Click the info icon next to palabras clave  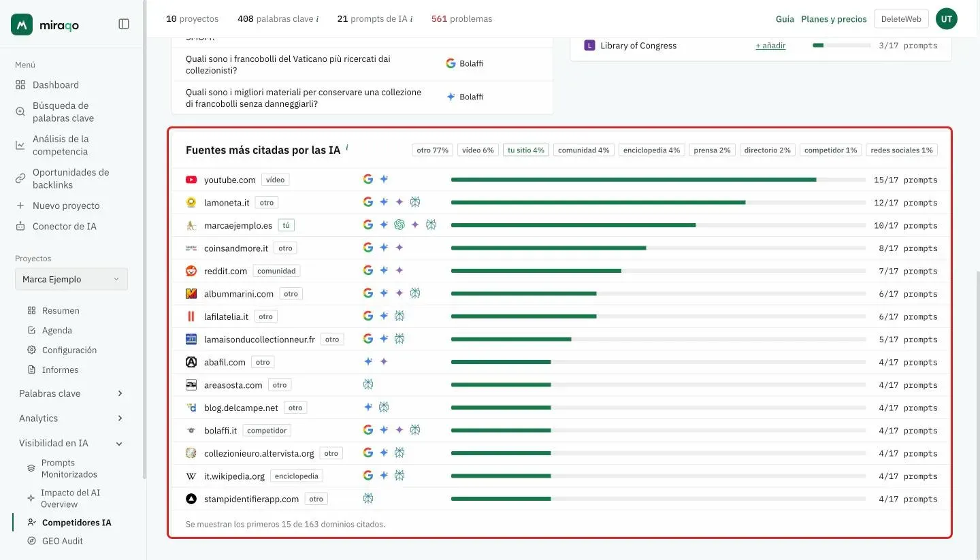317,19
